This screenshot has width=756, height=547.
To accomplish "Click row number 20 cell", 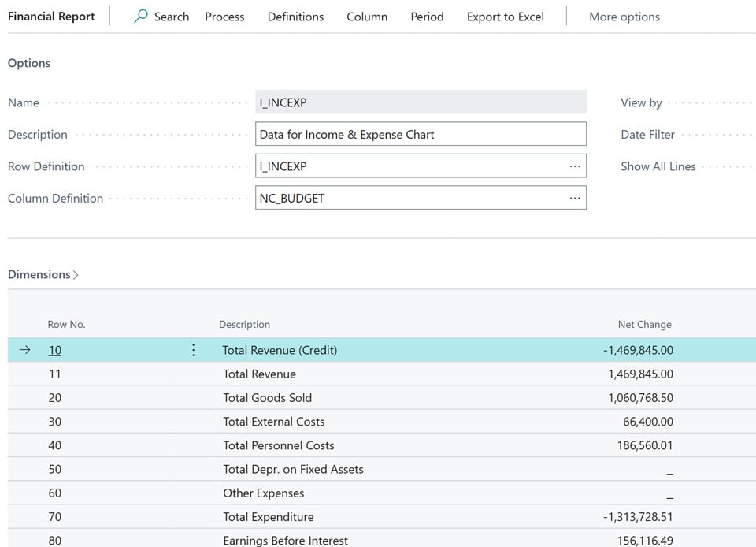I will 55,397.
